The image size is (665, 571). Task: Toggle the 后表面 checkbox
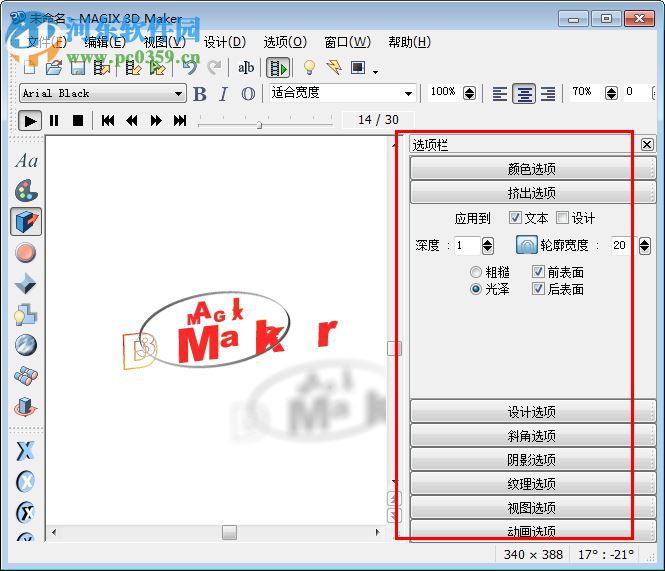[x=538, y=289]
